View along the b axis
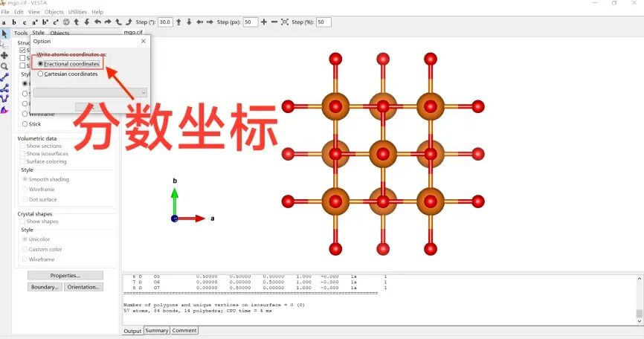Viewport: 644px width, 339px height. (14, 22)
